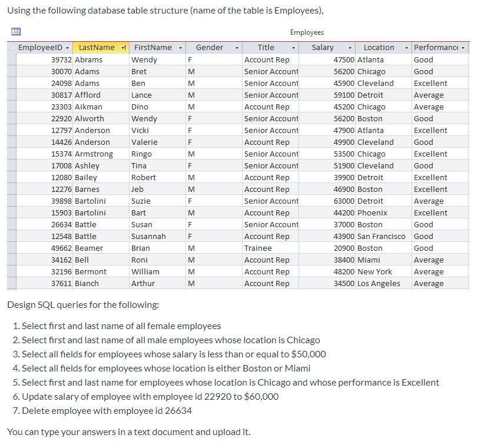Open the Title column filter dropdown

[293, 47]
